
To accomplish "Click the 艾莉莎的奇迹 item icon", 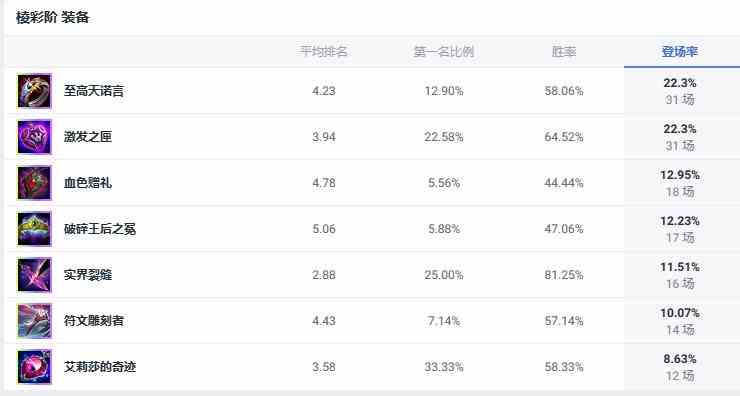I will coord(34,367).
